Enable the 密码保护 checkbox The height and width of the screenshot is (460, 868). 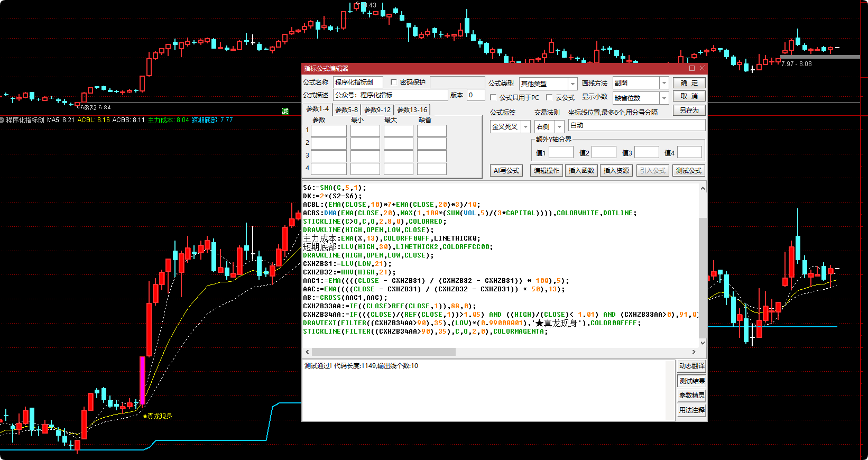coord(394,82)
